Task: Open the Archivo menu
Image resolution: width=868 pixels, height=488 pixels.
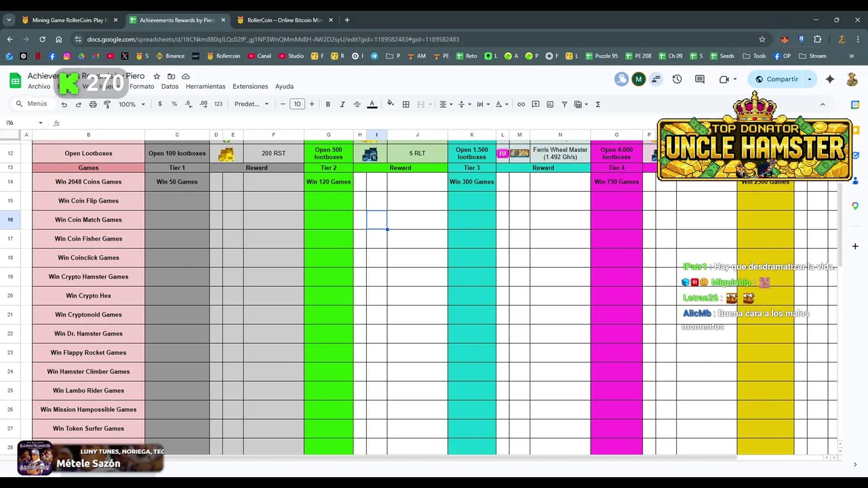Action: pos(39,87)
